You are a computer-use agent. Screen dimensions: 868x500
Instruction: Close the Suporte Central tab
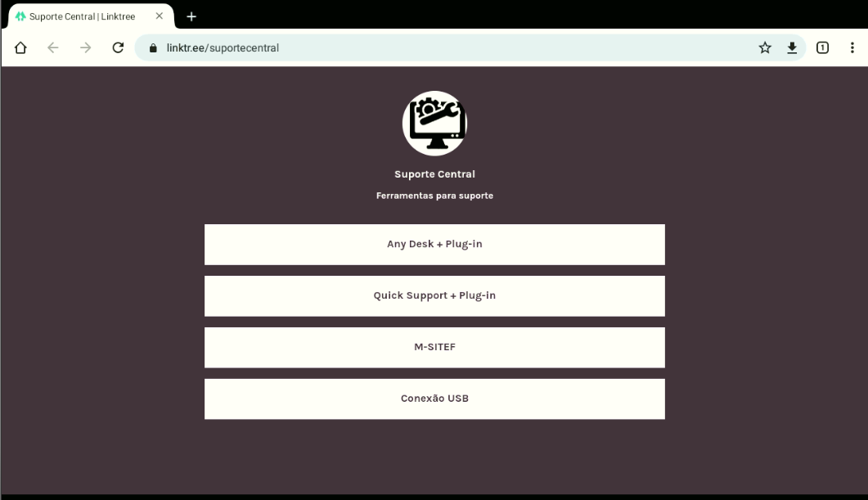point(160,16)
